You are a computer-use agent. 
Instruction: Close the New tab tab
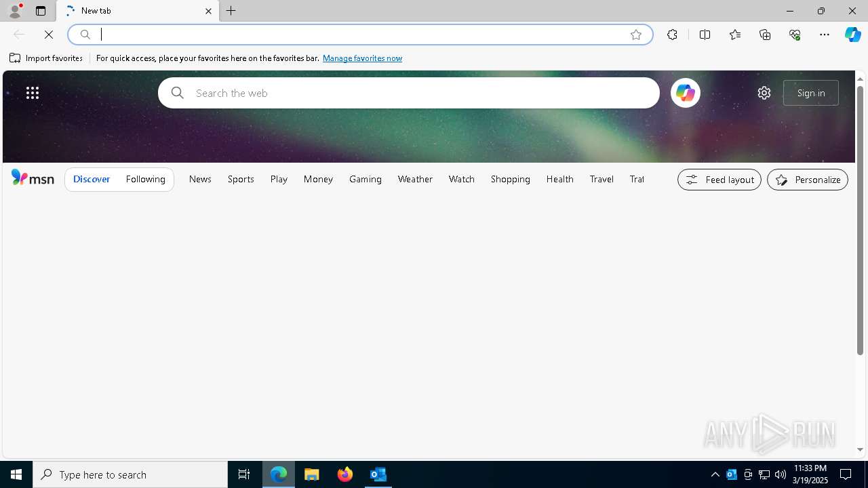pos(208,11)
